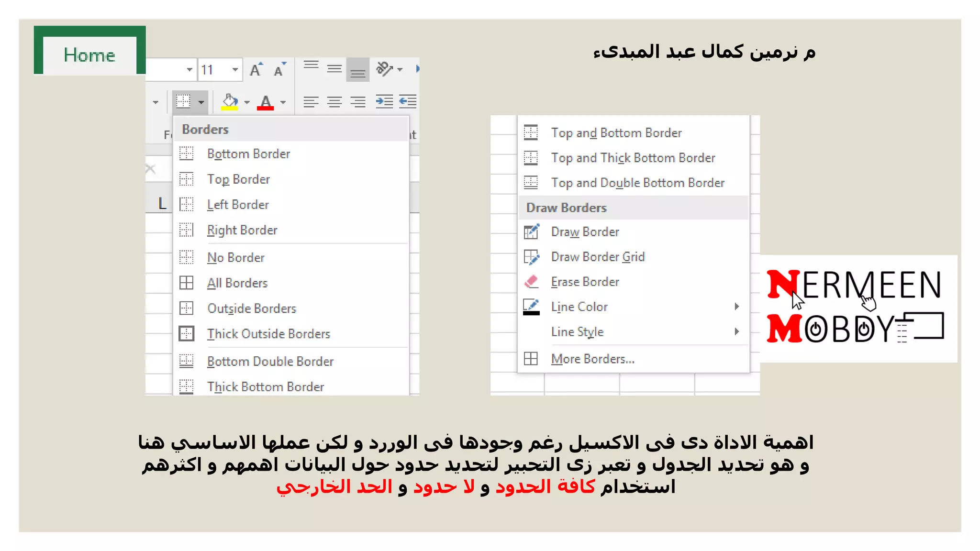980x551 pixels.
Task: Click Increase Font Size icon
Action: [256, 70]
